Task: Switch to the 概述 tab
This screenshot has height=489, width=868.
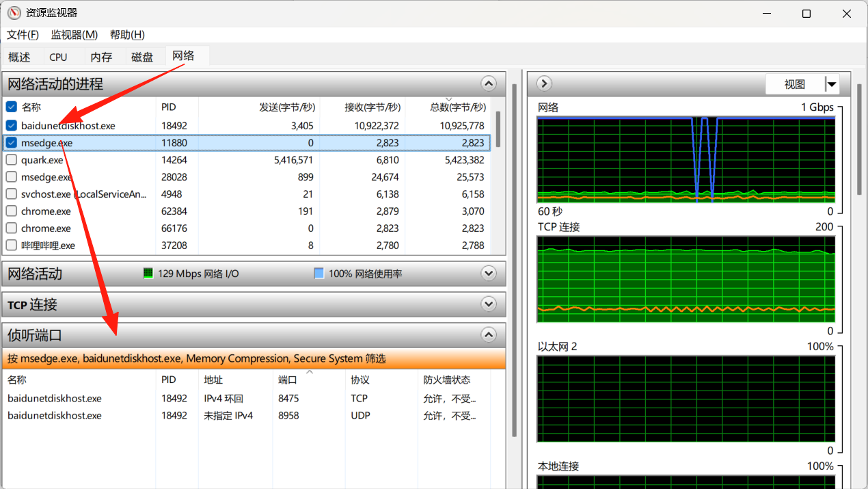Action: pos(20,57)
